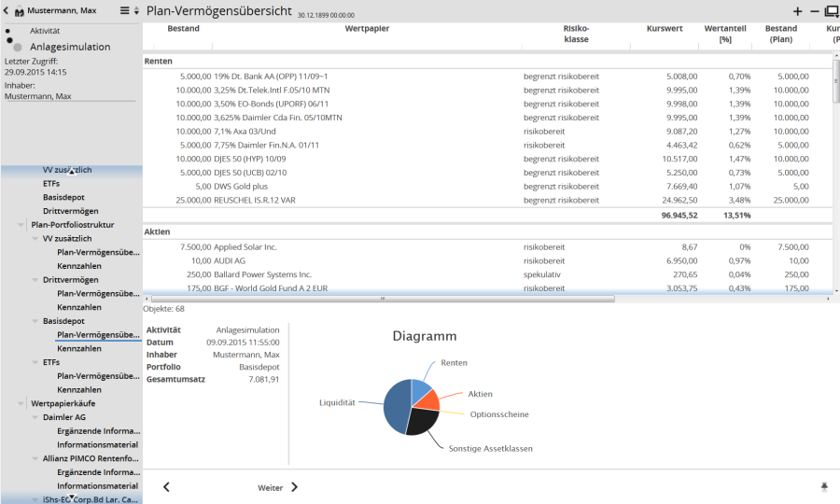
Task: Click the plus icon in the top right
Action: [x=797, y=11]
